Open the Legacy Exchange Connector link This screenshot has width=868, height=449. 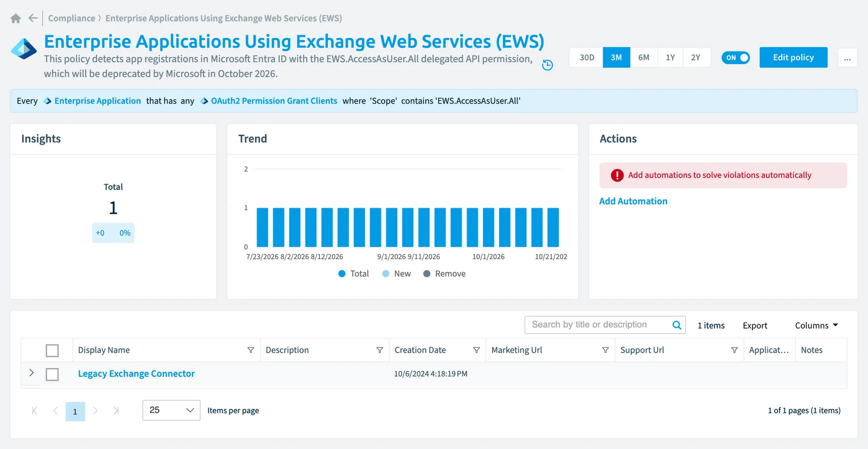(x=136, y=374)
